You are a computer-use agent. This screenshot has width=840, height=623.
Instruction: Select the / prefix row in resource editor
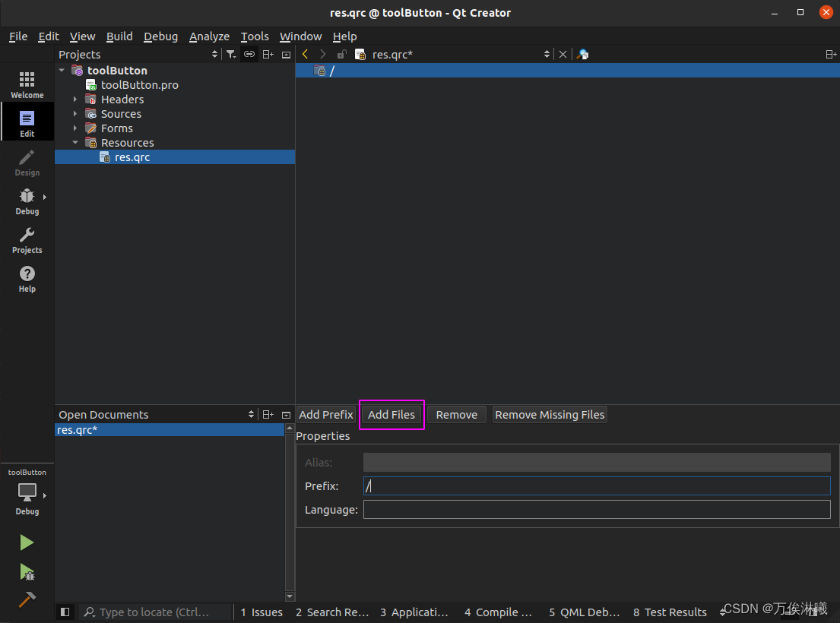[x=567, y=70]
